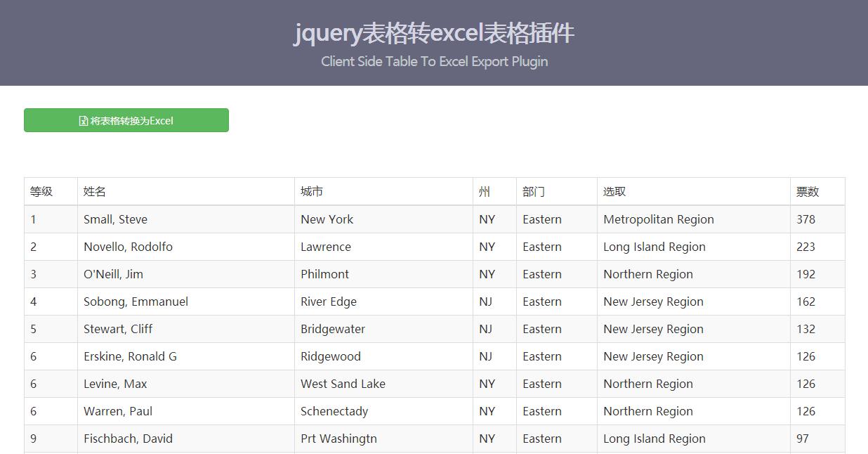Click the 姓名 column header
This screenshot has width=868, height=454.
point(186,191)
